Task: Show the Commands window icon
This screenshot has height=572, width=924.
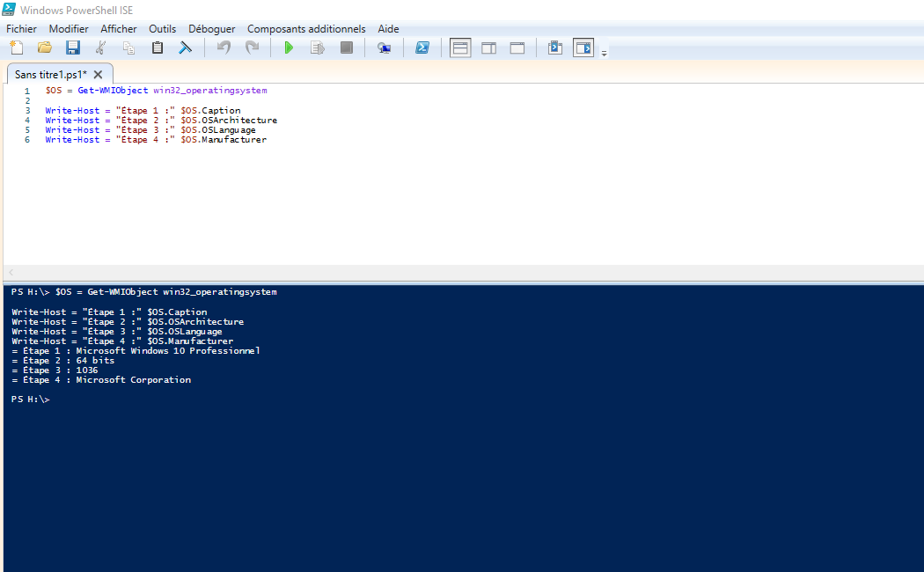Action: 555,48
